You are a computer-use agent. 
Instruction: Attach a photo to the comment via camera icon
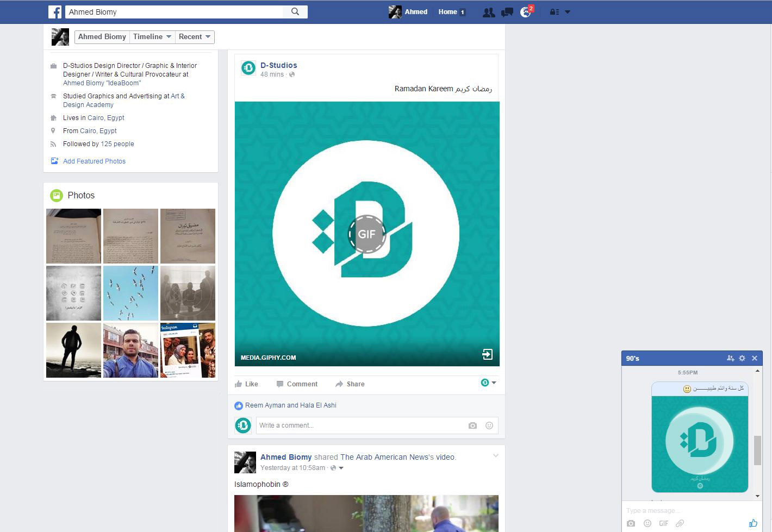point(472,425)
